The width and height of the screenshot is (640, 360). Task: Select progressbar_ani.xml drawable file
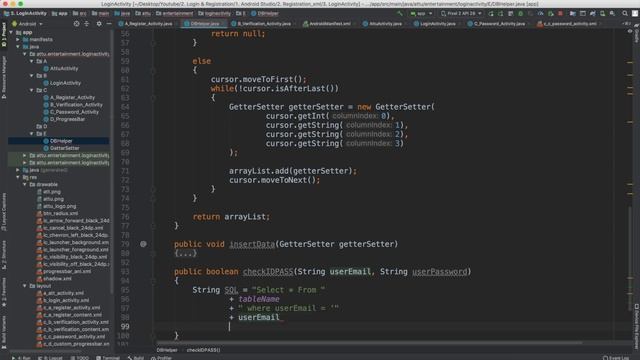click(x=64, y=271)
